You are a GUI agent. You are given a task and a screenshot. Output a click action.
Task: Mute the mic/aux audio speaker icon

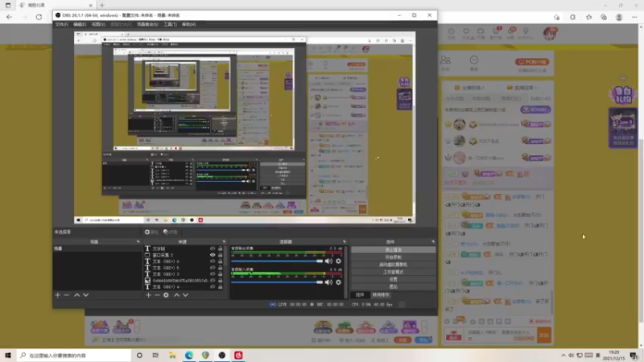click(328, 282)
